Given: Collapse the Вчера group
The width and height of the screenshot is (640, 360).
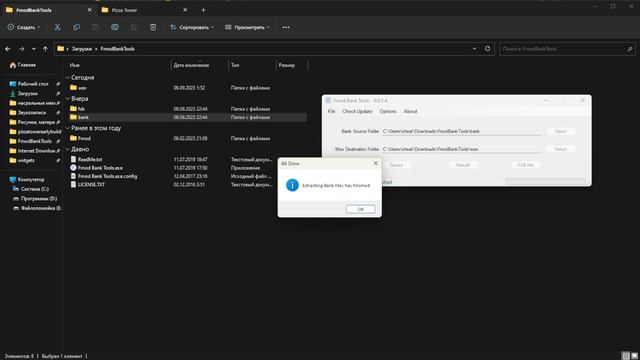Looking at the screenshot, I should 67,99.
